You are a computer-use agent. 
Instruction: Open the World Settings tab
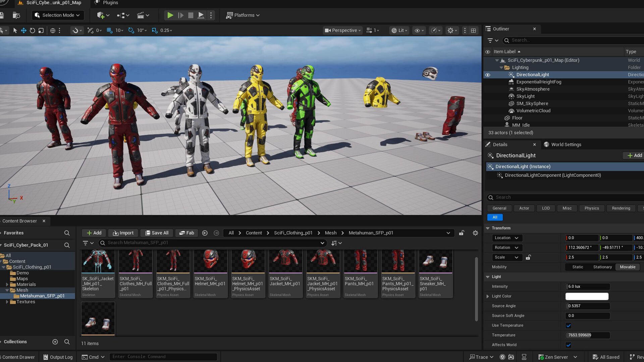tap(562, 144)
